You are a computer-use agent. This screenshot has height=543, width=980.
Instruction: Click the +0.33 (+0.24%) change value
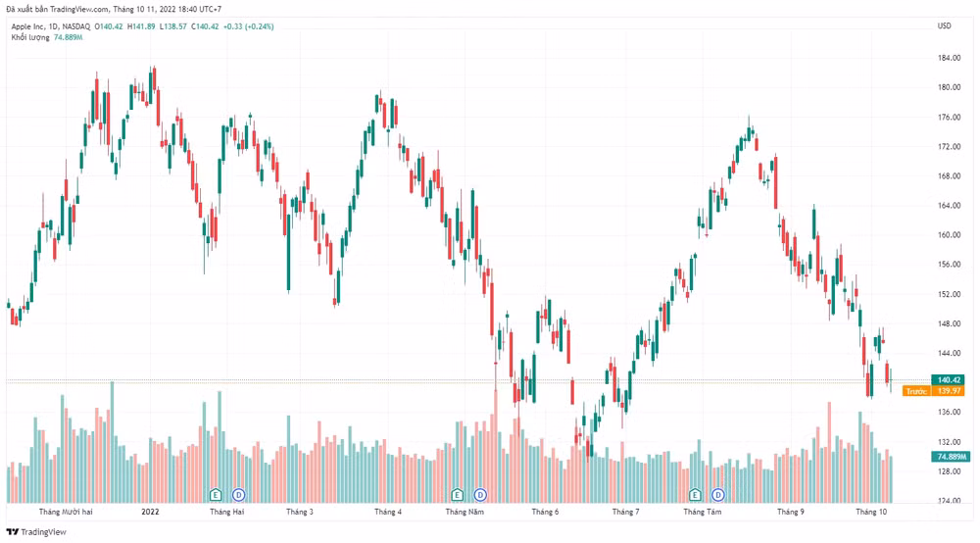point(248,26)
